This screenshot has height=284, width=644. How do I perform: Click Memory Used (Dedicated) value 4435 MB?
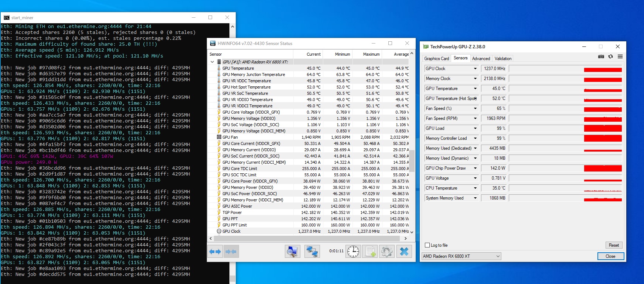(494, 148)
